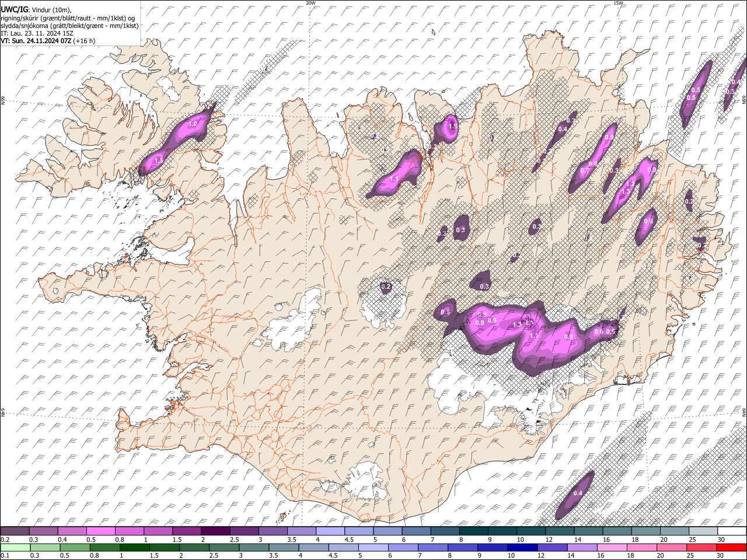Viewport: 747px width, 560px height.
Task: Click the 1.2 value in the northeast band
Action: click(630, 184)
